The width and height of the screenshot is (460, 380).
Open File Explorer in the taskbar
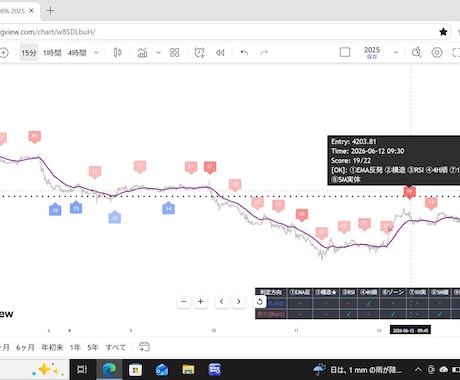(188, 369)
